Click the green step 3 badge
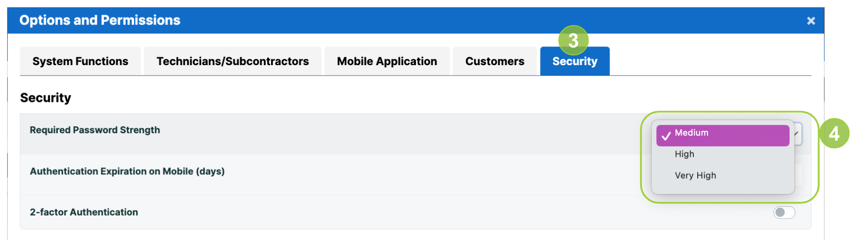868x240 pixels. (573, 40)
